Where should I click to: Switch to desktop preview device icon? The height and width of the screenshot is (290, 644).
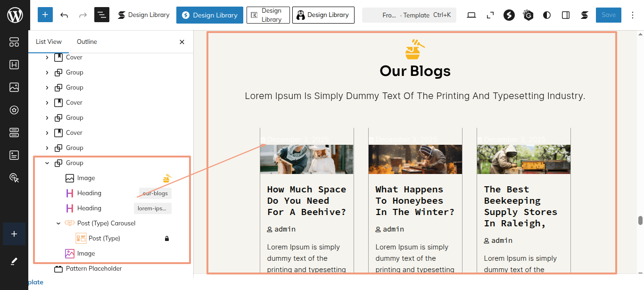coord(471,15)
